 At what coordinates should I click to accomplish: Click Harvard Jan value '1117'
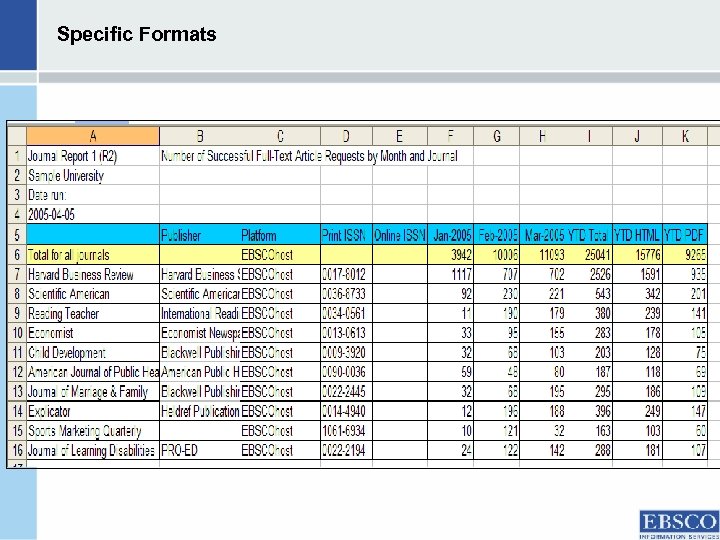[450, 275]
